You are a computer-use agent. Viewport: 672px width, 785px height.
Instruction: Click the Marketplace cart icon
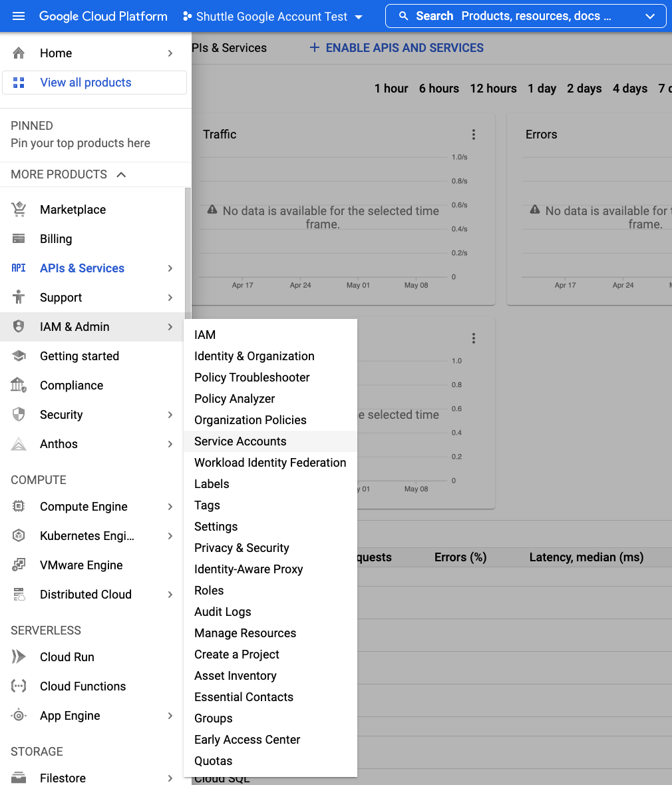click(19, 209)
